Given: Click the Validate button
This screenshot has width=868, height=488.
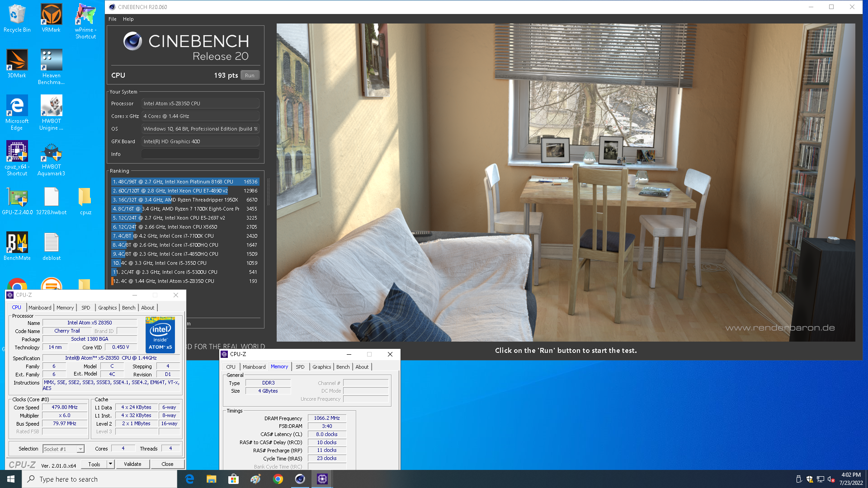Looking at the screenshot, I should [x=132, y=464].
